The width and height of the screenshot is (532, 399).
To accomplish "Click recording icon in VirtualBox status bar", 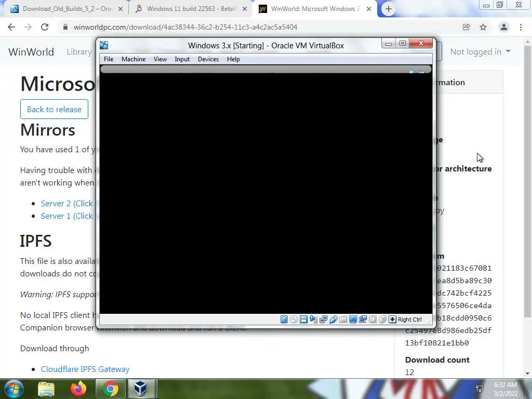I will click(x=363, y=320).
